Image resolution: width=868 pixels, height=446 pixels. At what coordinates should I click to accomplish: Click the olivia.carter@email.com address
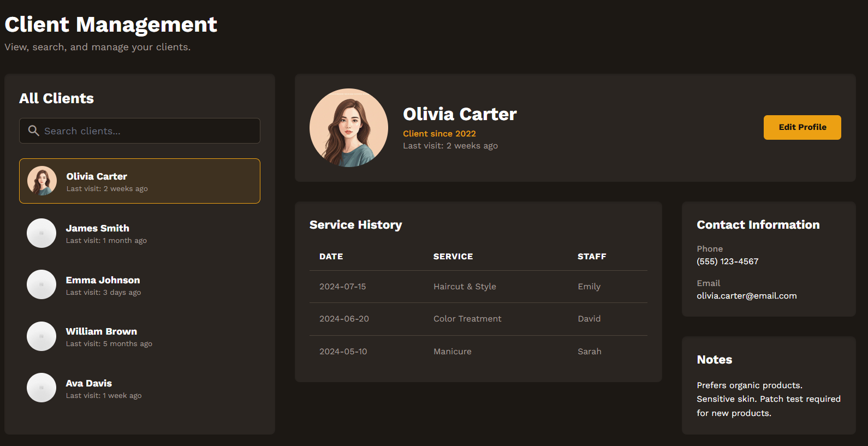[746, 296]
